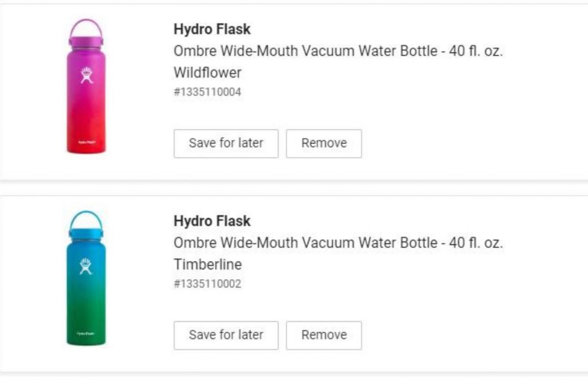This screenshot has height=383, width=588.
Task: Remove the Wildflower bottle from cart
Action: coord(324,144)
